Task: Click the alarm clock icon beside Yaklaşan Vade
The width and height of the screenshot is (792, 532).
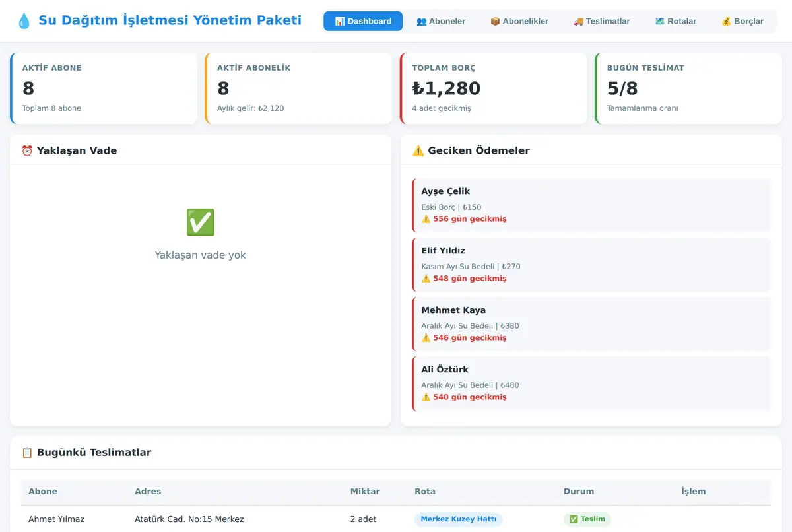Action: point(27,150)
